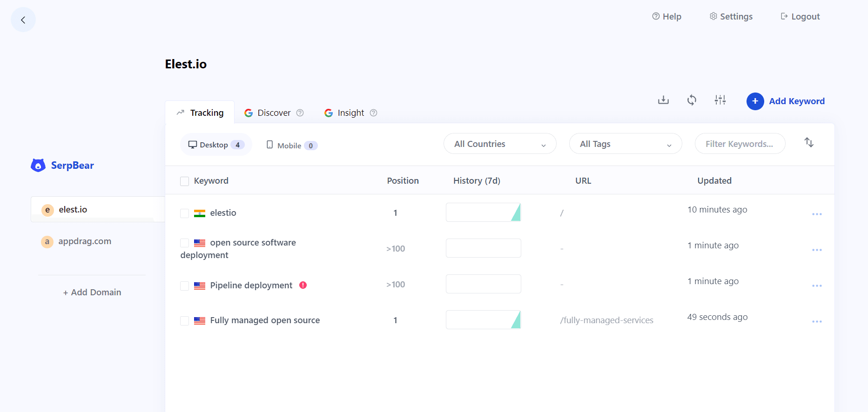Check the Pipeline deployment checkbox
The height and width of the screenshot is (412, 868).
pyautogui.click(x=185, y=286)
